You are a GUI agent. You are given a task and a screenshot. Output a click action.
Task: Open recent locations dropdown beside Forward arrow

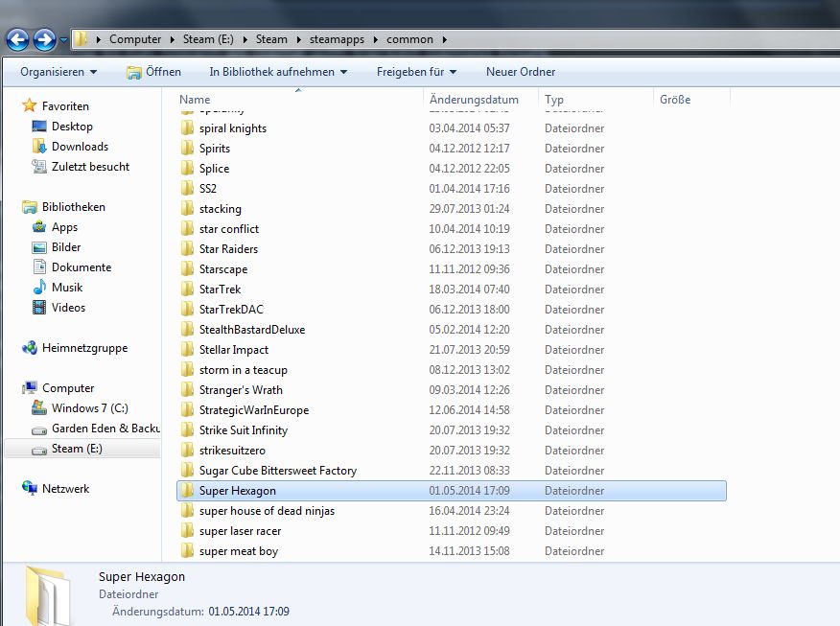point(63,39)
